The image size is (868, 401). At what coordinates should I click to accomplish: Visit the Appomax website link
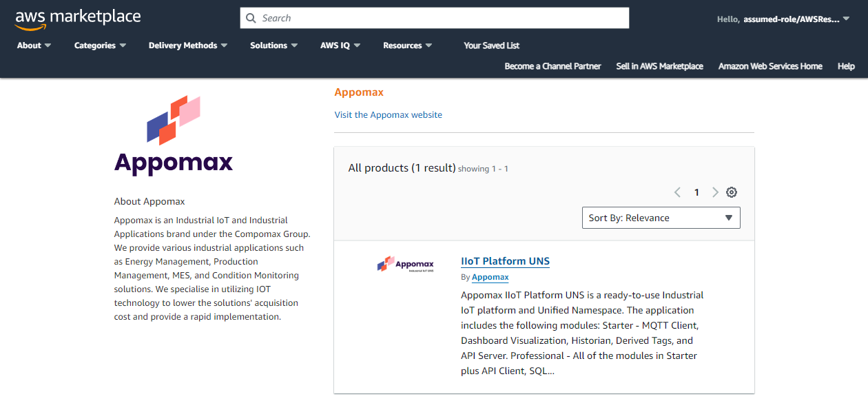[389, 115]
